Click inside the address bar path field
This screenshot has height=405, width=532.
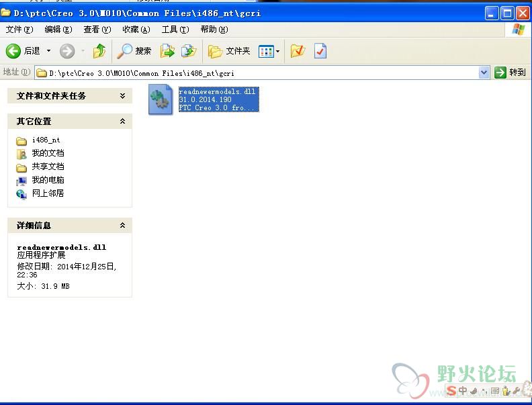[261, 73]
